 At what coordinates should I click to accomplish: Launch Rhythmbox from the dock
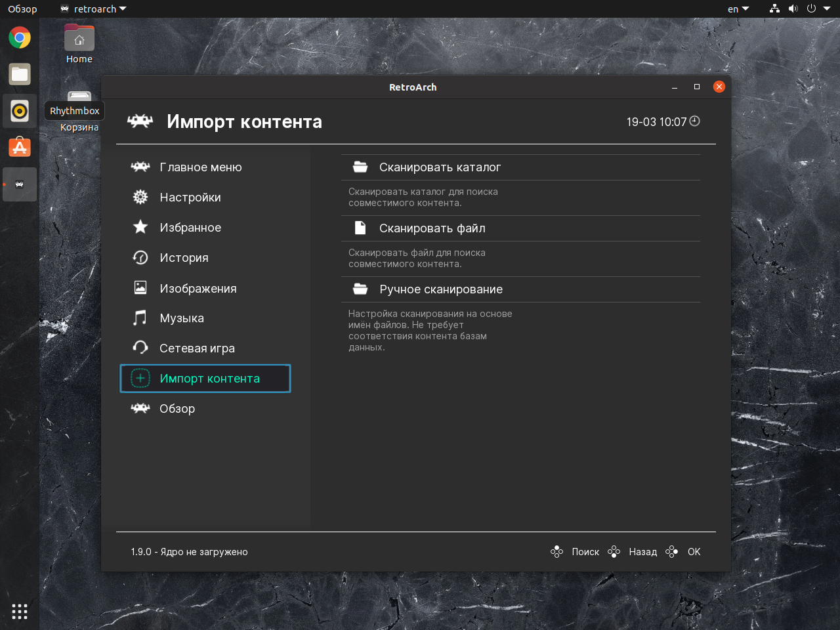tap(20, 111)
